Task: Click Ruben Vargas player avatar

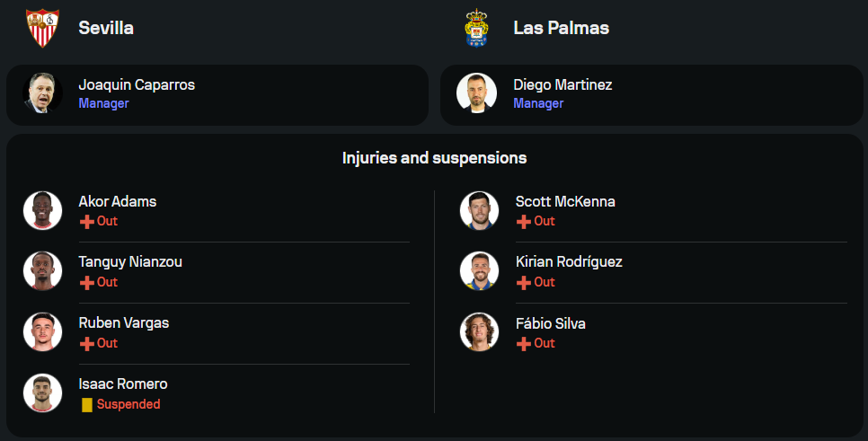Action: pyautogui.click(x=42, y=332)
